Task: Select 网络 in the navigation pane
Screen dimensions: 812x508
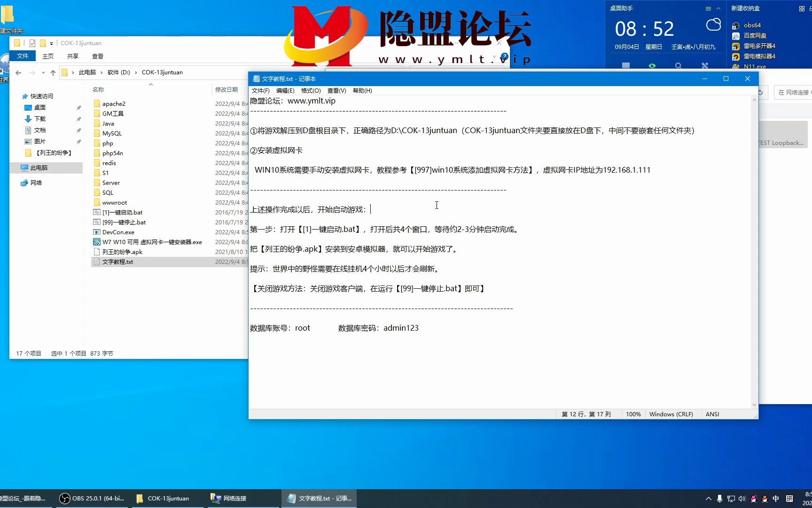Action: (36, 183)
